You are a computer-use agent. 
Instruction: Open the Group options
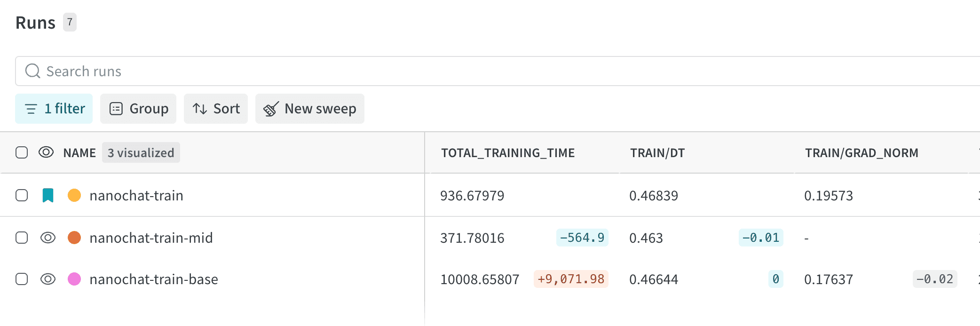click(x=138, y=109)
